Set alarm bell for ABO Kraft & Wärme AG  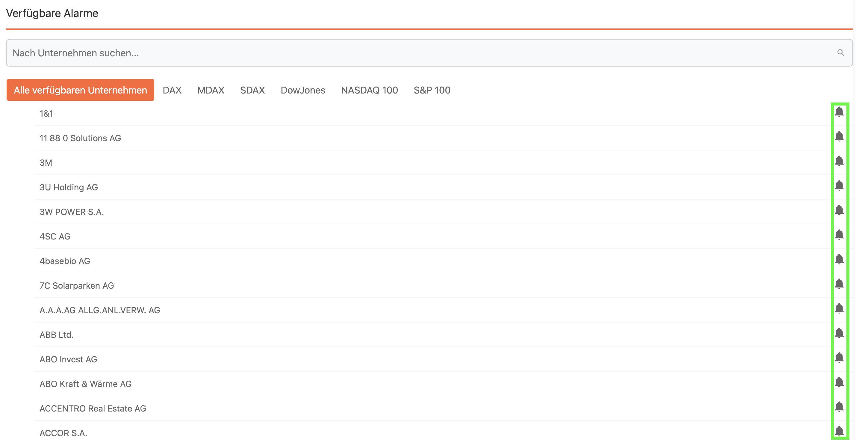click(x=839, y=383)
